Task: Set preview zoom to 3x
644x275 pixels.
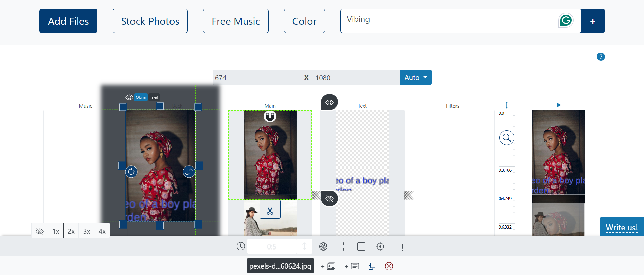Action: pos(87,231)
